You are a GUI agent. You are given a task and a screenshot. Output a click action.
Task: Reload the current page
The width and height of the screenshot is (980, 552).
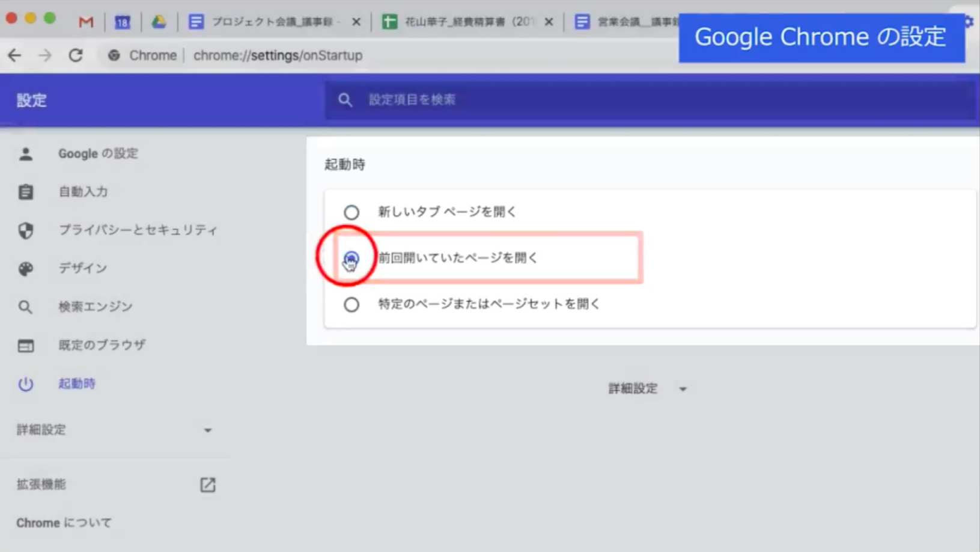tap(76, 55)
